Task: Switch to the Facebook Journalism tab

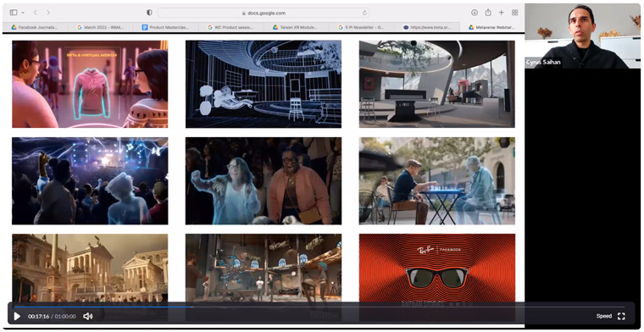Action: [35, 27]
